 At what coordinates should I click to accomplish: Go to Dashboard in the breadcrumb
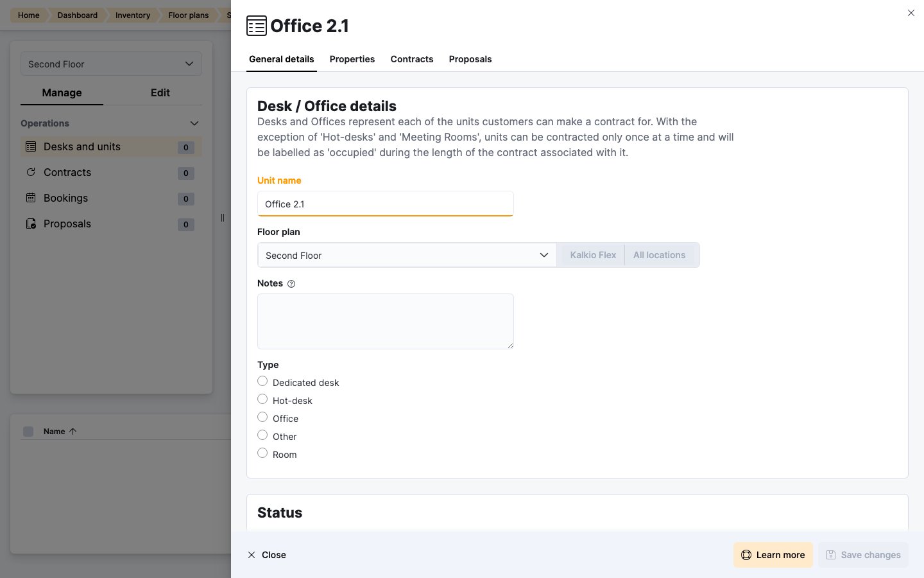click(x=78, y=15)
